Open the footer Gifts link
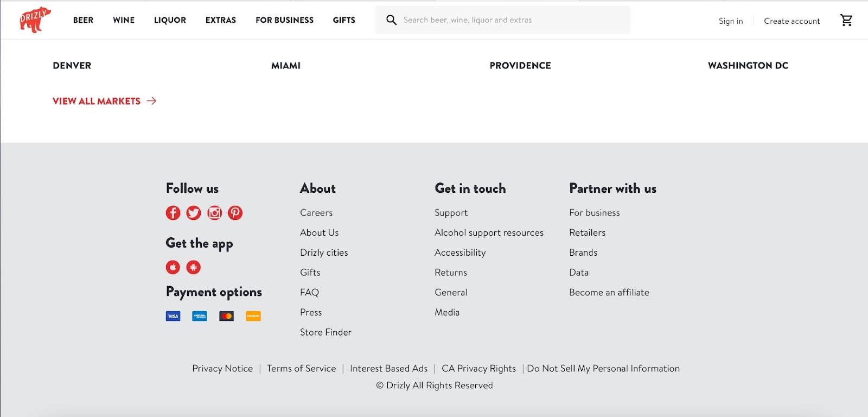868x417 pixels. 310,273
